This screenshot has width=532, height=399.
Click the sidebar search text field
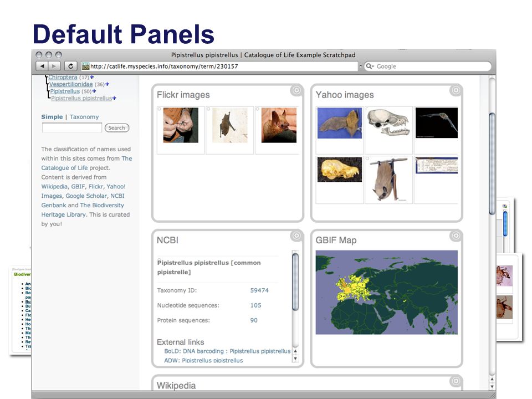tap(72, 127)
